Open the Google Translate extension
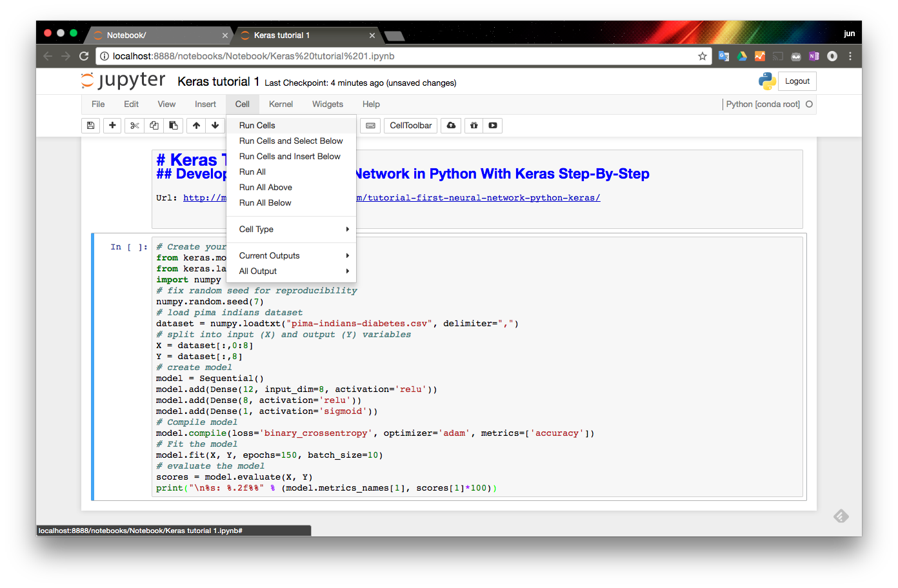The image size is (898, 588). coord(724,56)
